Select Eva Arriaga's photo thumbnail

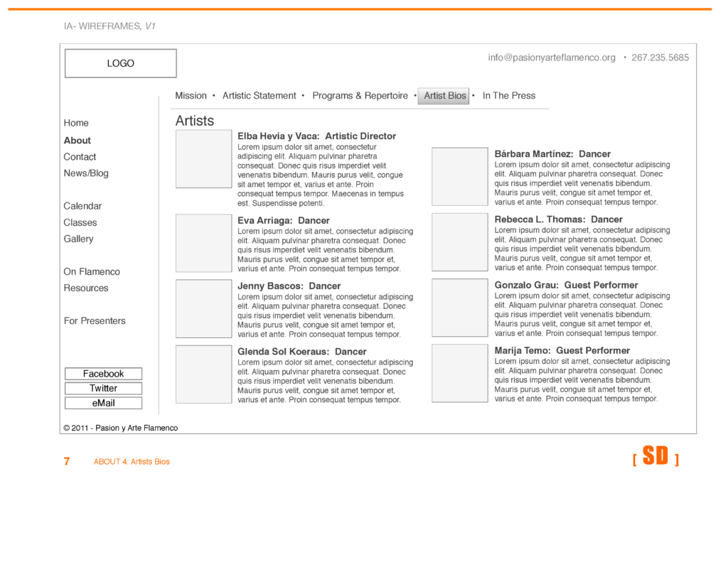coord(203,243)
